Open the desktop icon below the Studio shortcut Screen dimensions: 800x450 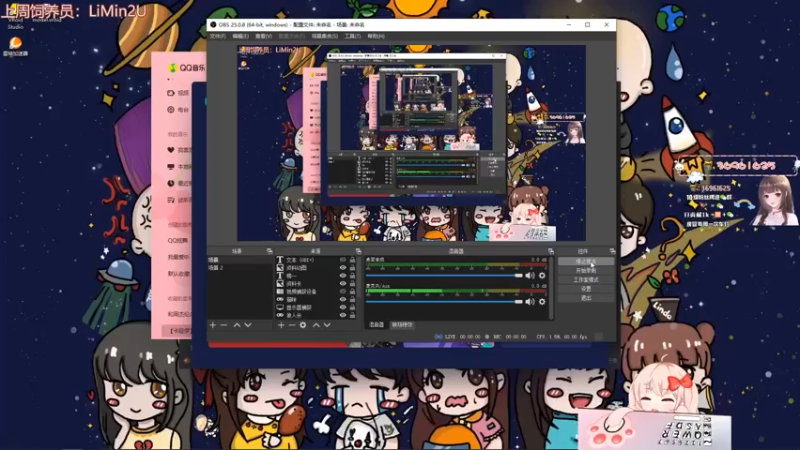15,46
